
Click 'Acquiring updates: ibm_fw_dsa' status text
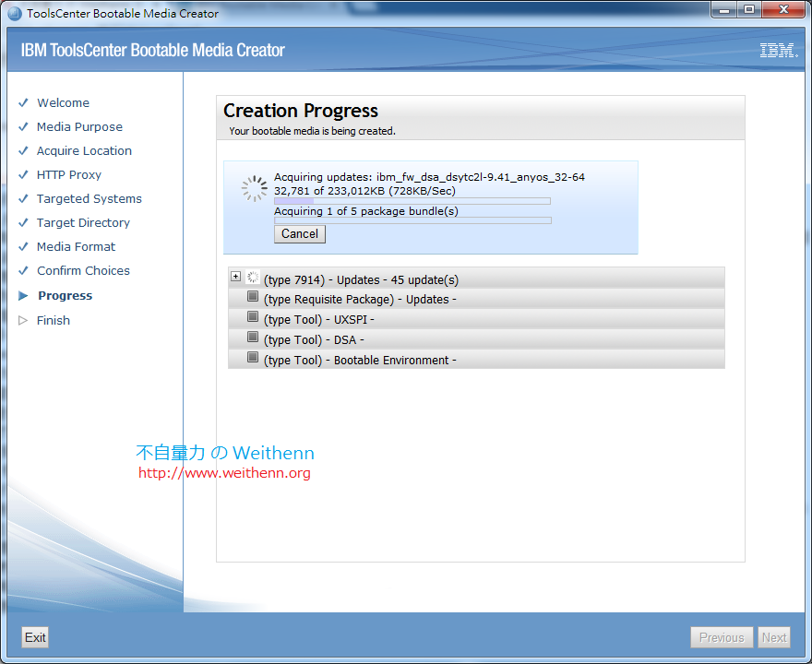pos(429,177)
